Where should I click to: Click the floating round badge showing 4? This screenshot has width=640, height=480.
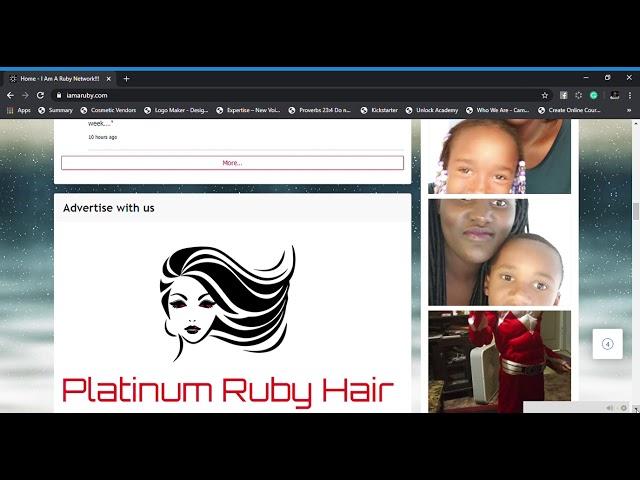click(x=607, y=344)
